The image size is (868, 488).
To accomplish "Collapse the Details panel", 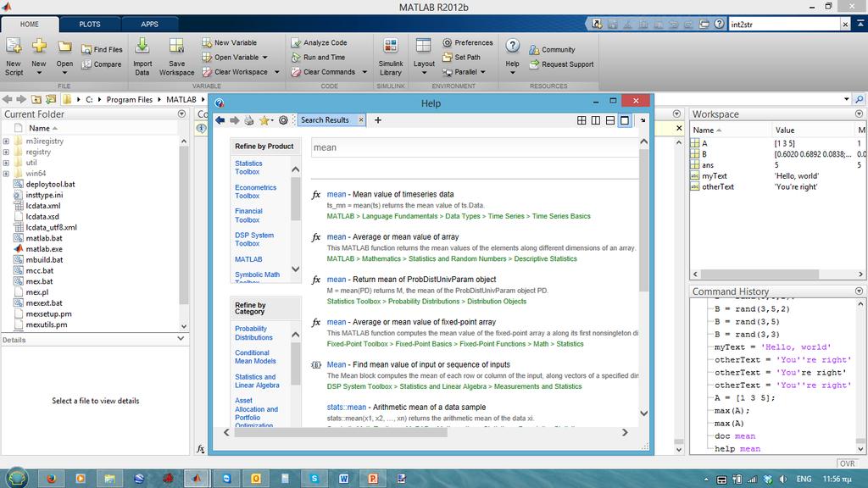I will click(181, 339).
